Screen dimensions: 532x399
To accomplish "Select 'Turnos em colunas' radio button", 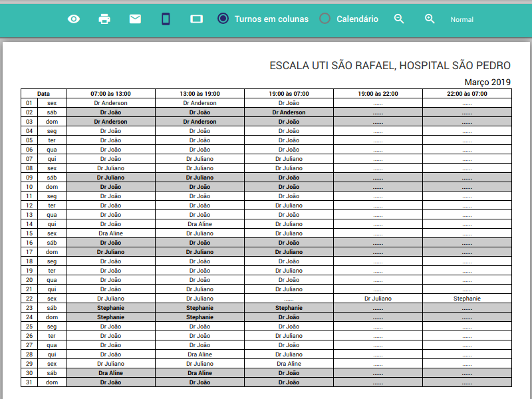I will click(x=223, y=19).
